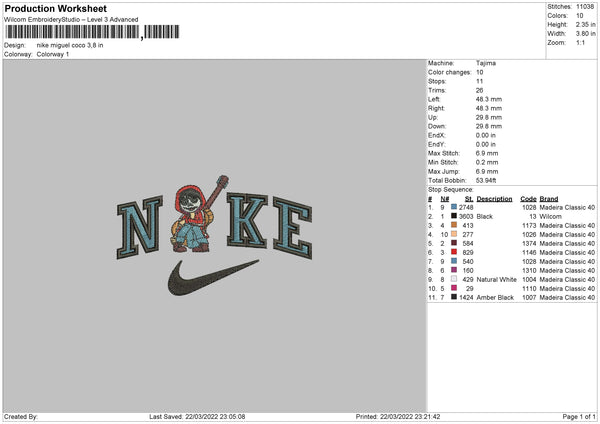Viewport: 600px width, 424px height.
Task: Click the Zoom value 1:1
Action: [x=580, y=42]
